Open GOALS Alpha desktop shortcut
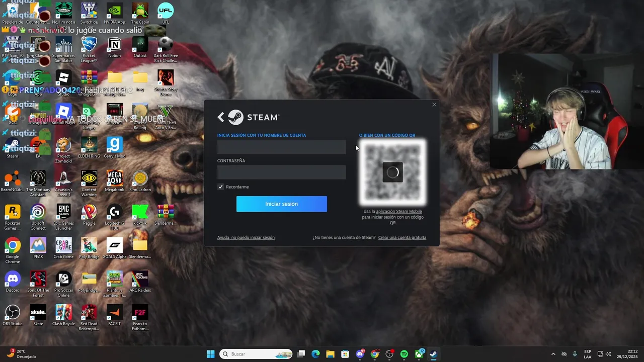This screenshot has height=362, width=644. coord(114,248)
